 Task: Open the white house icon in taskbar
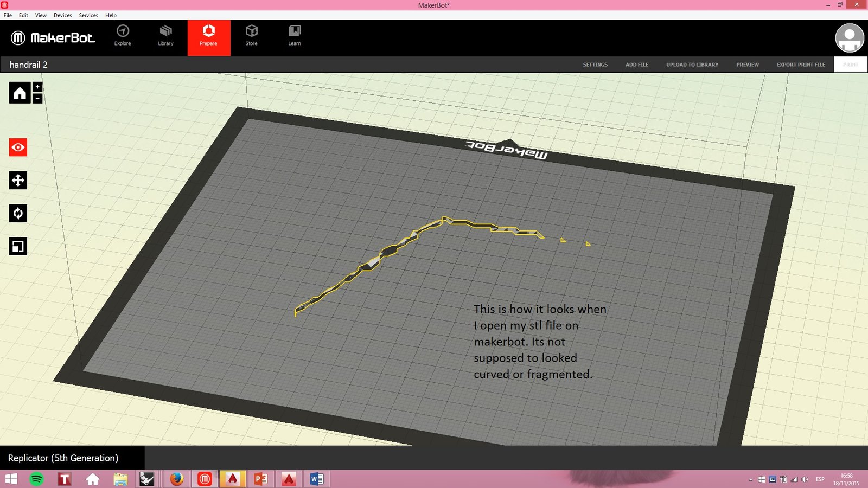point(93,479)
